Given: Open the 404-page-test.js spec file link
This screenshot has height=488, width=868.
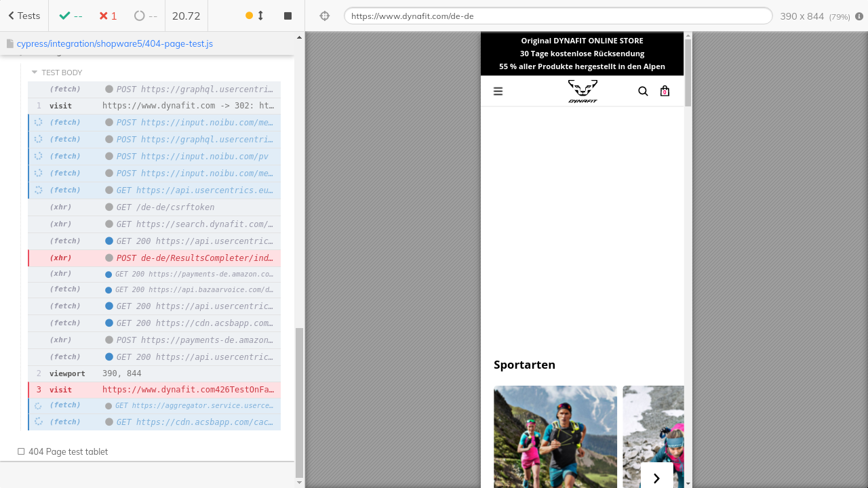Looking at the screenshot, I should tap(114, 43).
